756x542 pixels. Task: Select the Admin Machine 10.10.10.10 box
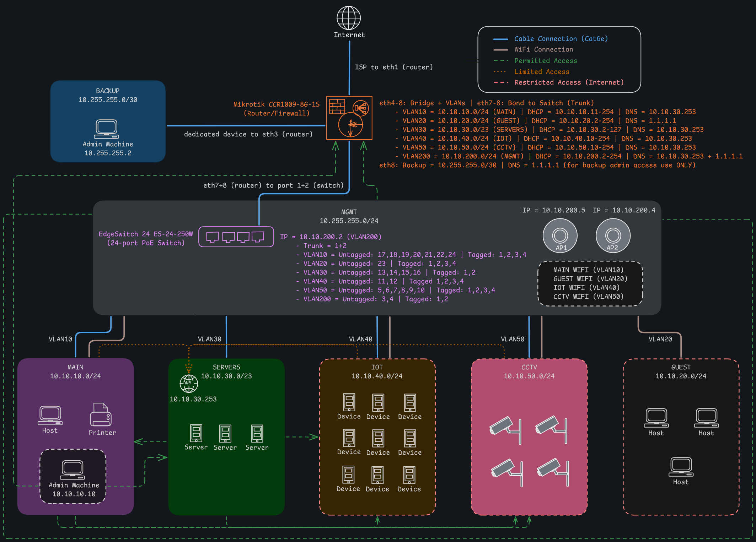pyautogui.click(x=73, y=476)
